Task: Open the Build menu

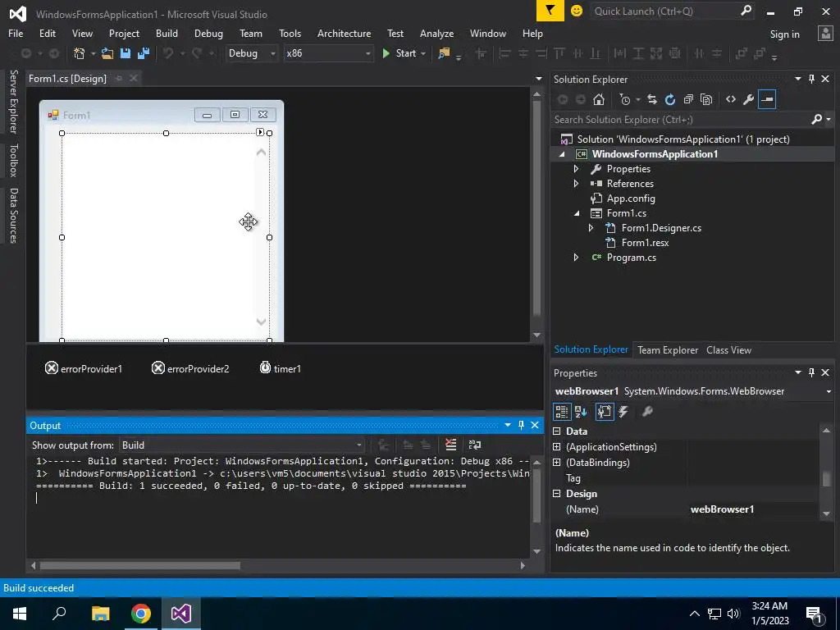Action: 167,33
